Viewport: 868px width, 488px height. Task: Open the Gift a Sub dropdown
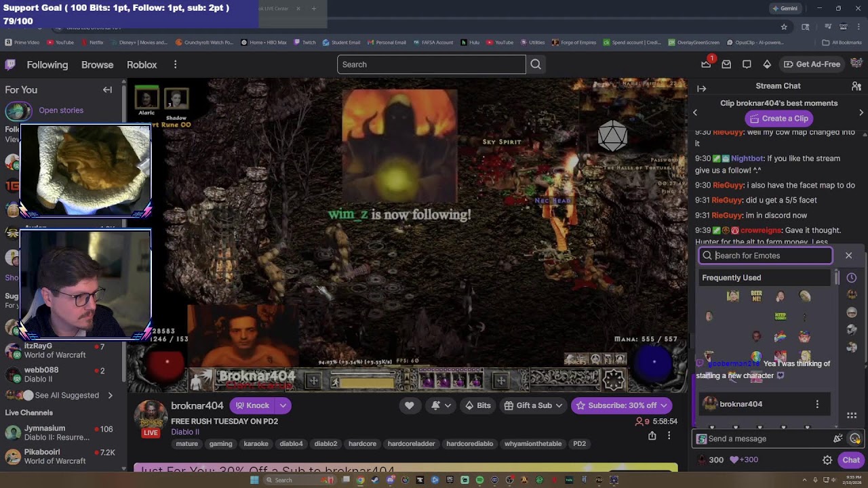534,405
